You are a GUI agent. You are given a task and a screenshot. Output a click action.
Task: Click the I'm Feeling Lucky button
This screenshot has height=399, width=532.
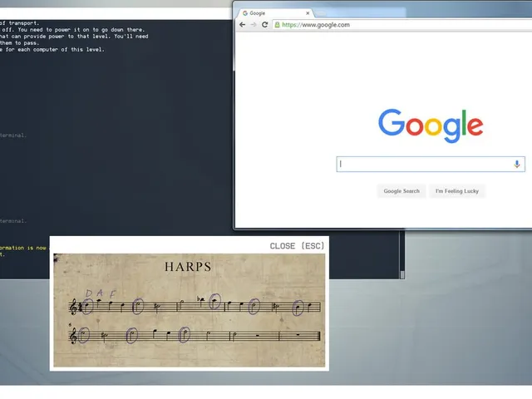457,191
